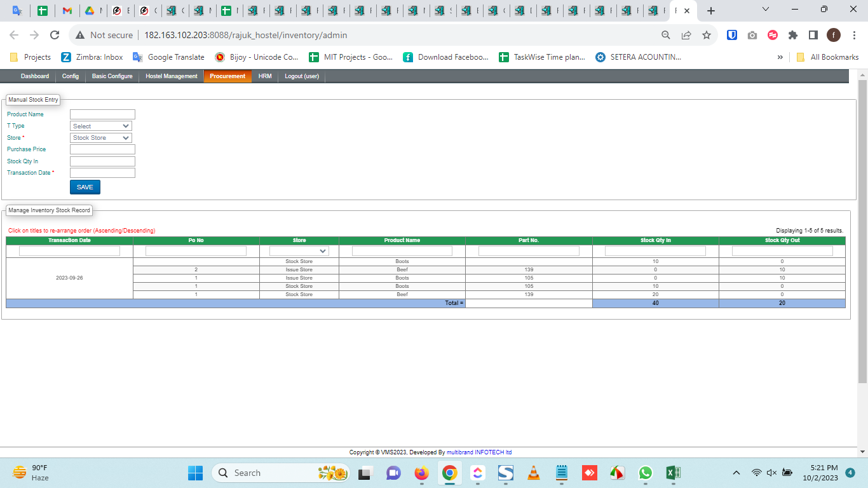
Task: Click the page vertical scrollbar
Action: (862, 229)
